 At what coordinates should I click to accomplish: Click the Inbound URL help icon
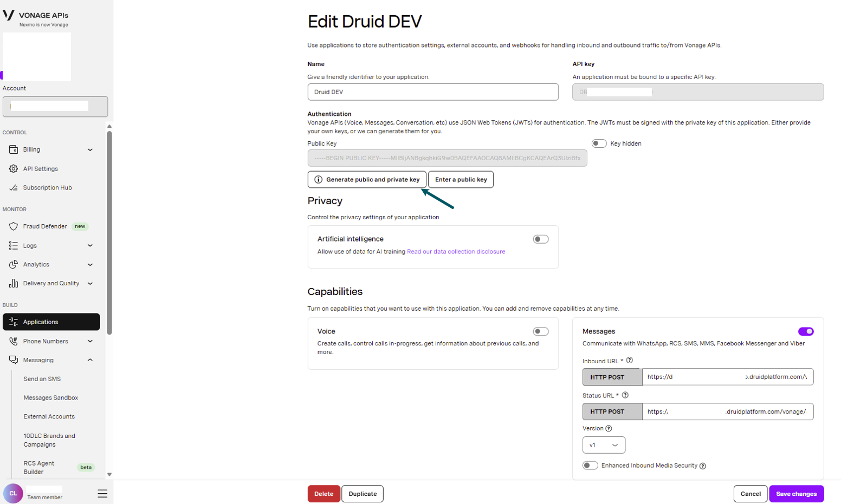click(x=630, y=361)
